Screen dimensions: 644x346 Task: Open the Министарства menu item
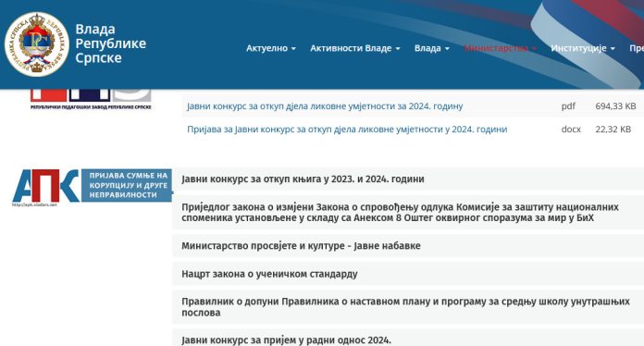click(x=501, y=48)
